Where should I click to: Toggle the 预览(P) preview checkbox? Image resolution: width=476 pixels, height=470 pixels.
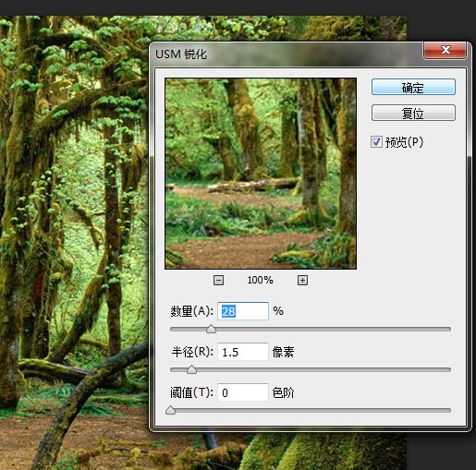pos(376,142)
